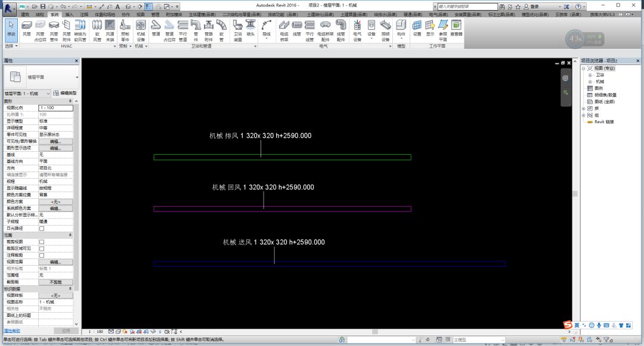Select the 电缆桥架 cable tray tool
The height and width of the screenshot is (346, 644).
[284, 30]
